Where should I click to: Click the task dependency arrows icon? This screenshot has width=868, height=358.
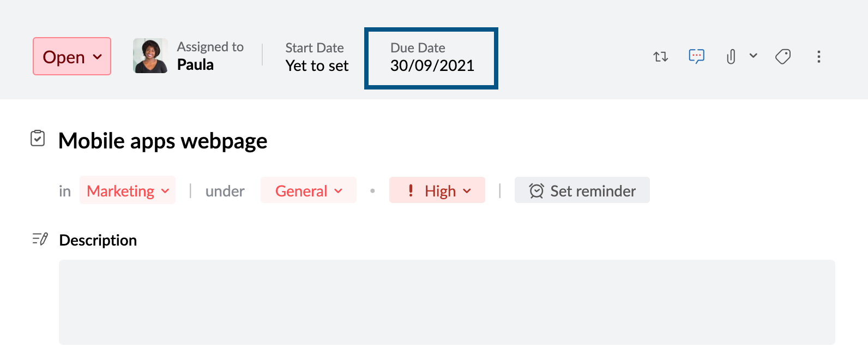[660, 56]
